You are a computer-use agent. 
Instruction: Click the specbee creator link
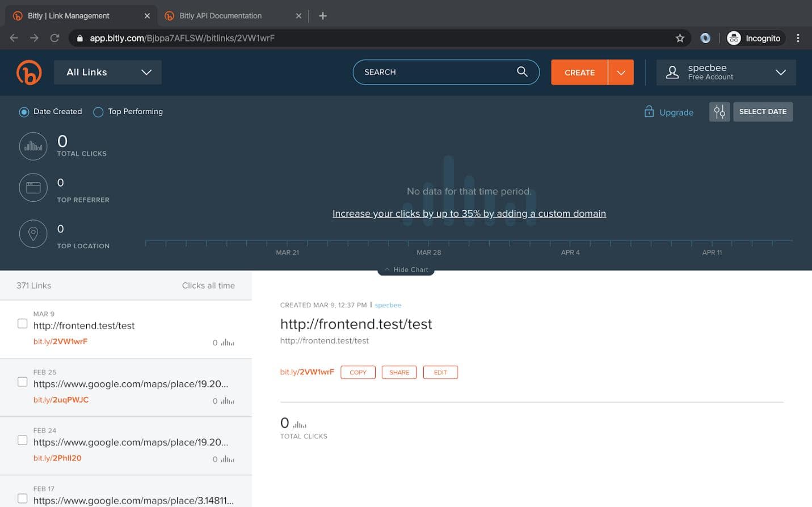click(388, 305)
